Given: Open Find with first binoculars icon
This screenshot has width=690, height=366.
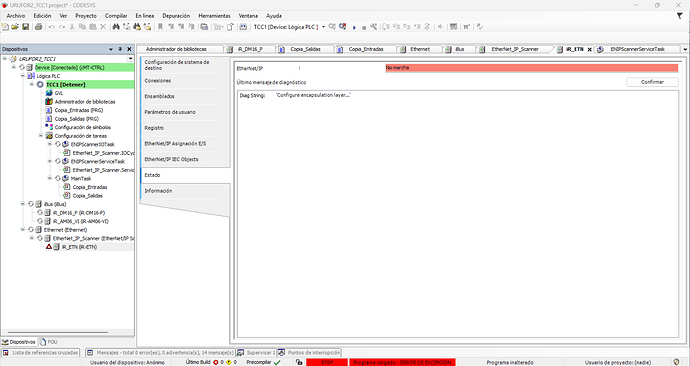Looking at the screenshot, I should click(x=116, y=27).
